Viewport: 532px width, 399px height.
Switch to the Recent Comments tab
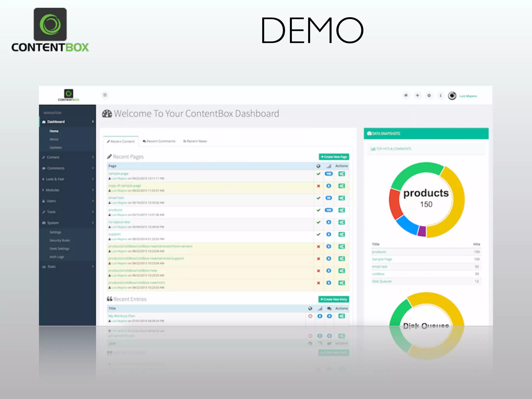coord(159,141)
